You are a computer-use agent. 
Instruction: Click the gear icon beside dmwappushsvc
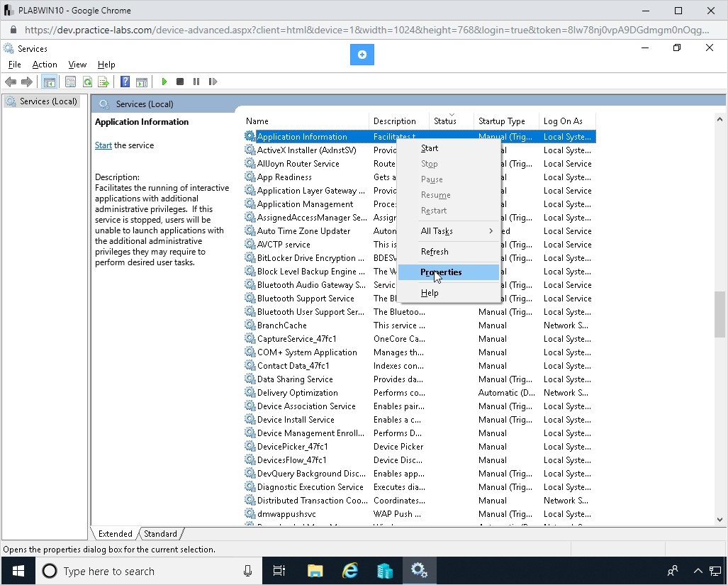pyautogui.click(x=250, y=513)
